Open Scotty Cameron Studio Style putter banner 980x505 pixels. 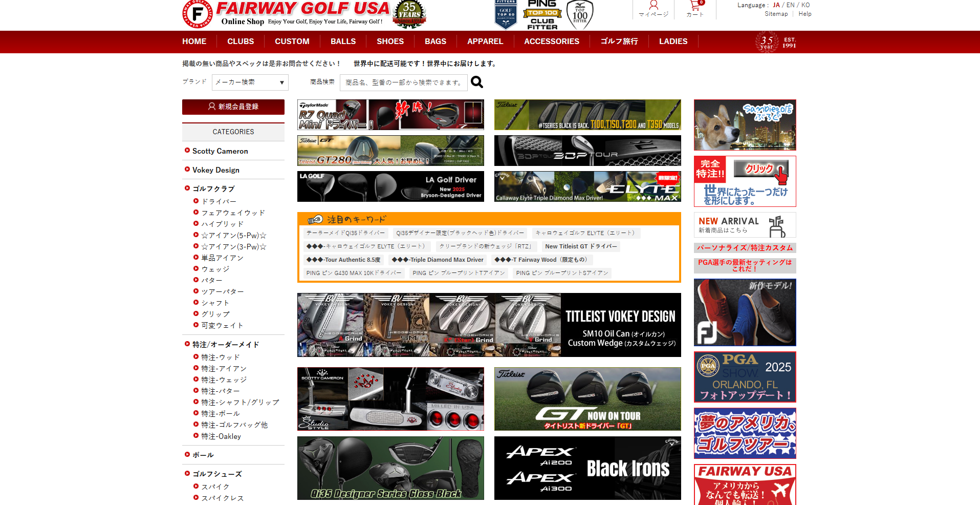390,399
